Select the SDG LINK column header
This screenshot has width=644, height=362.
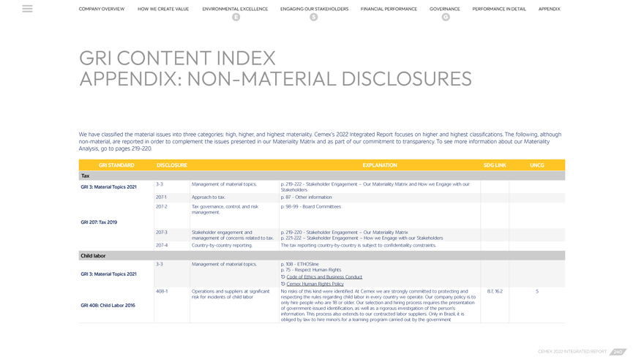coord(495,165)
